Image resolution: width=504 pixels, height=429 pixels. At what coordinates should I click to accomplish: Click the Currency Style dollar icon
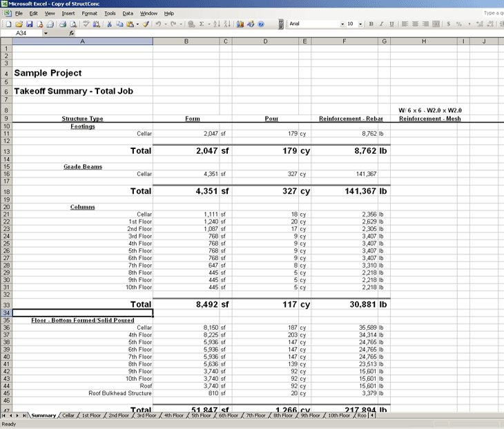(449, 23)
